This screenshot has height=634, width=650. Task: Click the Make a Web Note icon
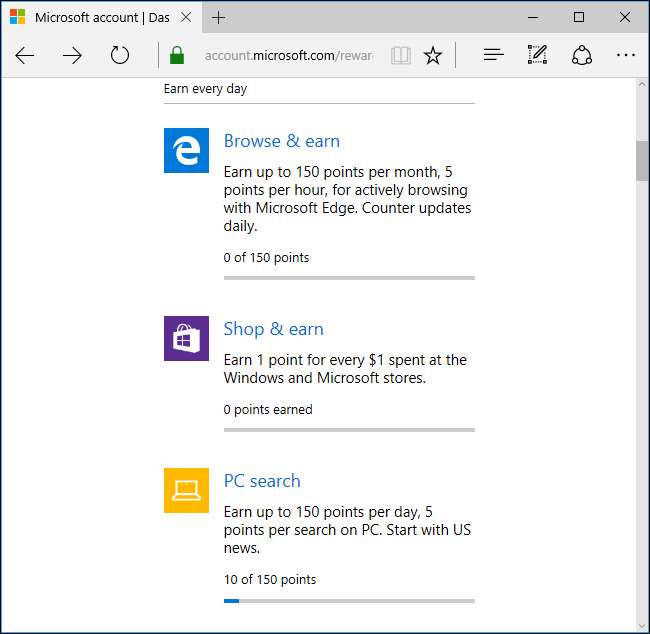[x=538, y=56]
